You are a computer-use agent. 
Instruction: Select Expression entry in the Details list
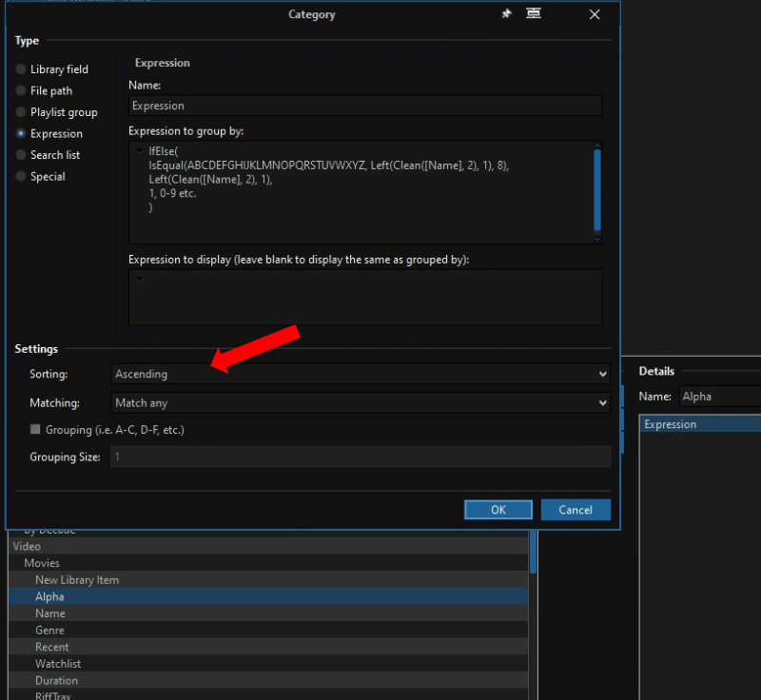[700, 424]
